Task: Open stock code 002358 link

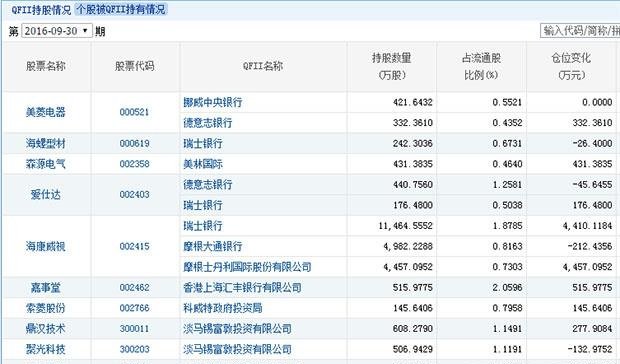Action: [134, 164]
